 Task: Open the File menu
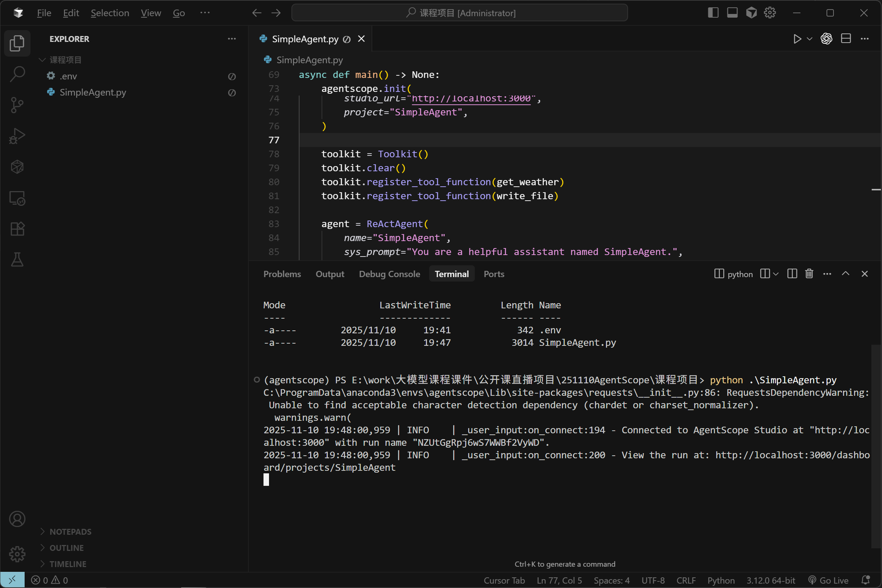pyautogui.click(x=44, y=13)
